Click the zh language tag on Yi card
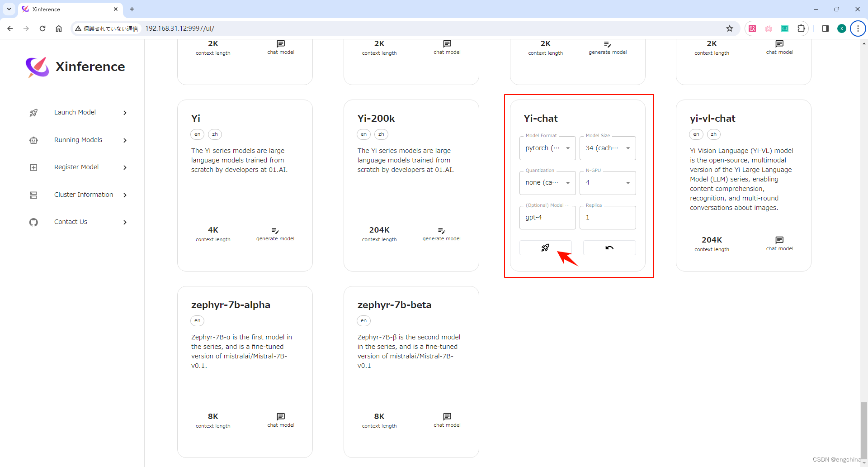Image resolution: width=868 pixels, height=467 pixels. [x=215, y=134]
